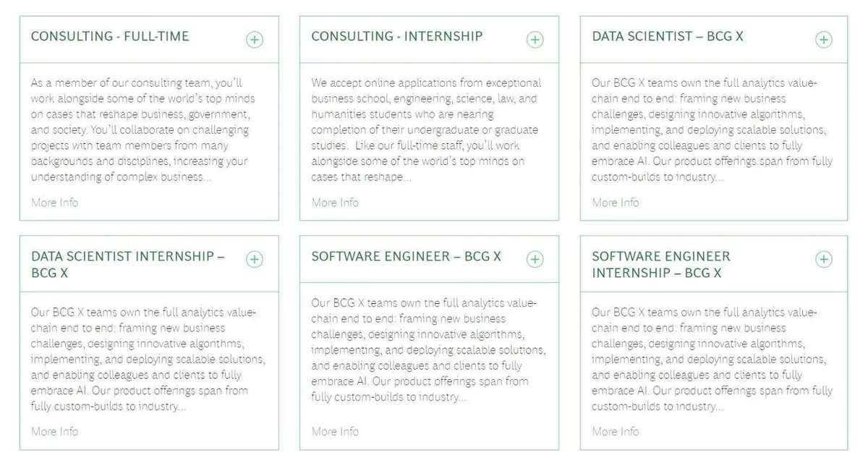View More Info for Data Scientist Internship
This screenshot has height=458, width=868.
(54, 431)
